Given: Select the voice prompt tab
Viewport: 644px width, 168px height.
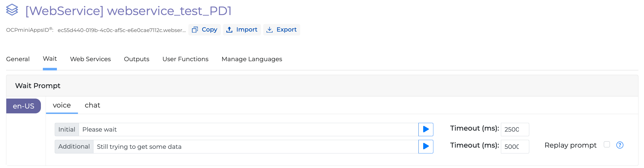Looking at the screenshot, I should click(x=62, y=105).
